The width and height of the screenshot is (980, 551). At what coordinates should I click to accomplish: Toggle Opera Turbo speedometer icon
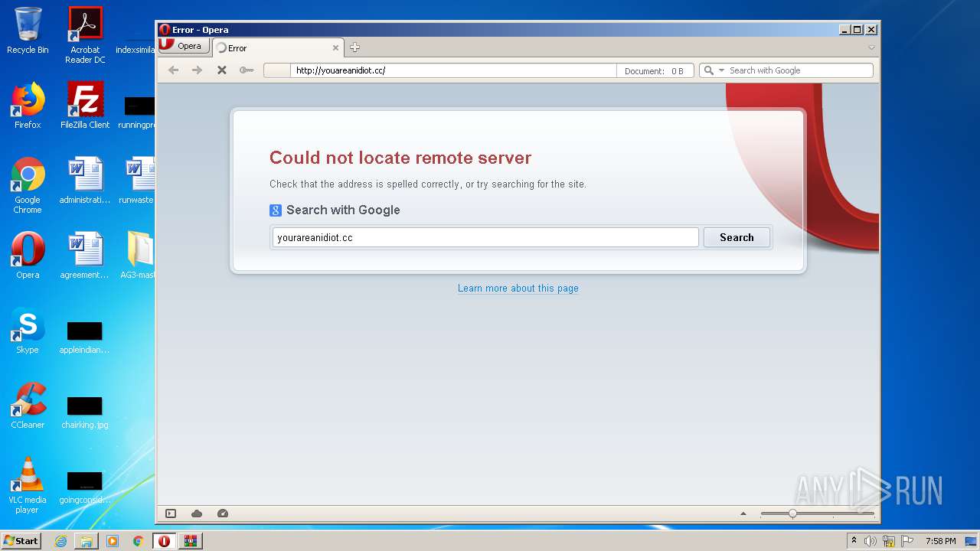[223, 514]
